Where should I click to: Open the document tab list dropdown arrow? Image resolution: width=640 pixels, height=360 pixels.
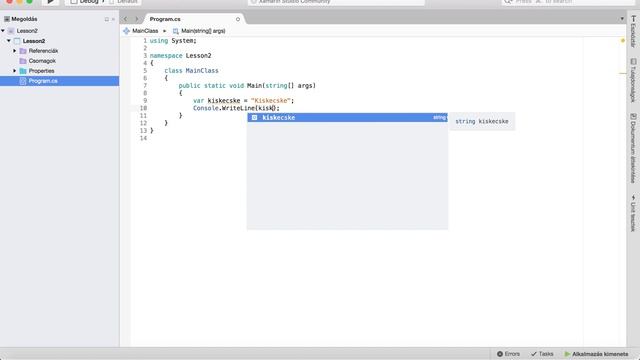pyautogui.click(x=622, y=19)
